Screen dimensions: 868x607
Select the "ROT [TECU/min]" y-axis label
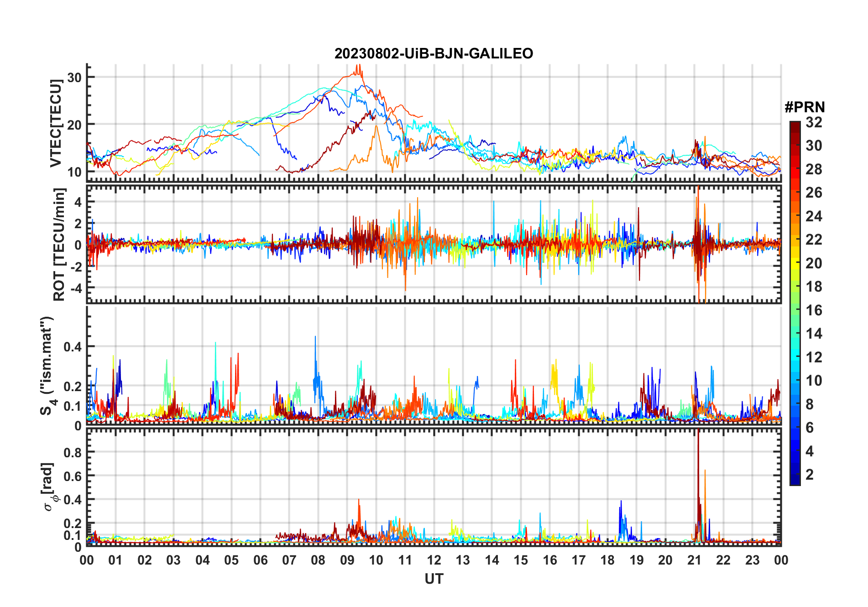[59, 244]
